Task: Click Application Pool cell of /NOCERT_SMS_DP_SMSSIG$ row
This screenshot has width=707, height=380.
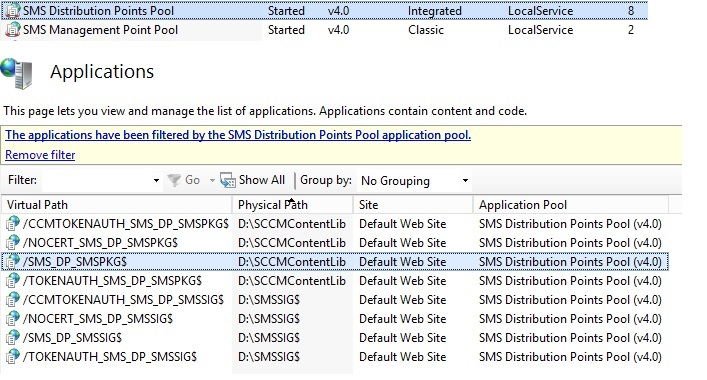Action: pos(570,319)
